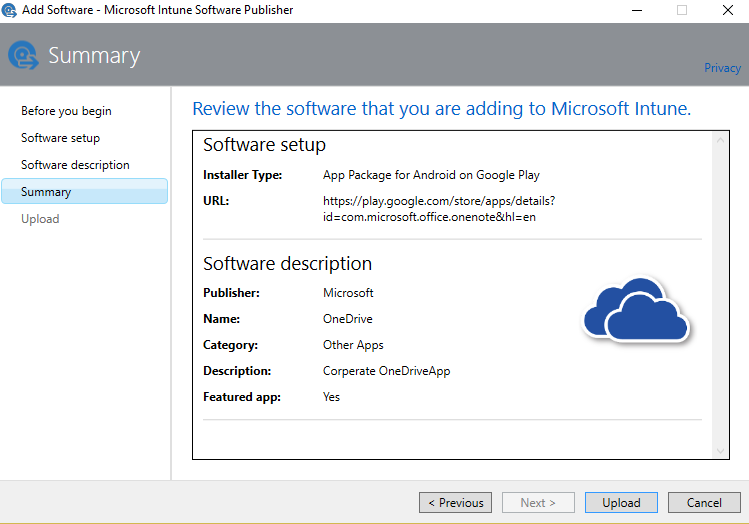Viewport: 749px width, 524px height.
Task: Click the Google Play URL text
Action: point(439,209)
